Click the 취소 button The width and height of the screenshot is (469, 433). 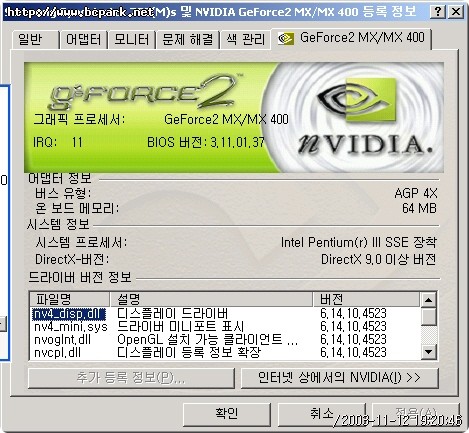[321, 414]
